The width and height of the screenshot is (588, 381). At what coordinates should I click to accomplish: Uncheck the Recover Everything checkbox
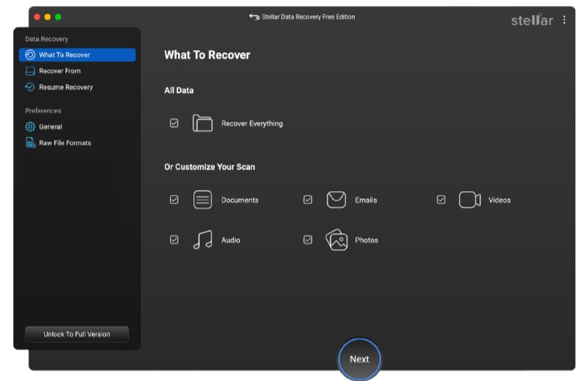(174, 124)
